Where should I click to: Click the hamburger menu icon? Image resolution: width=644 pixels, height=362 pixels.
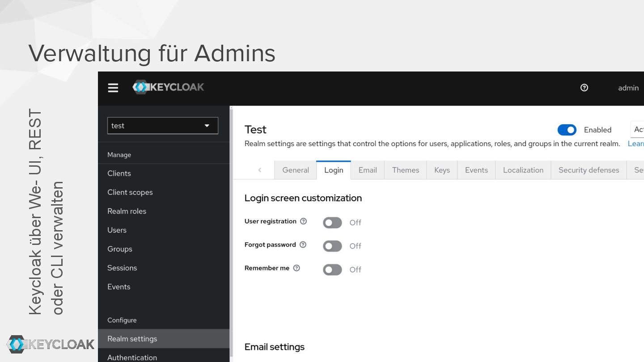tap(113, 88)
